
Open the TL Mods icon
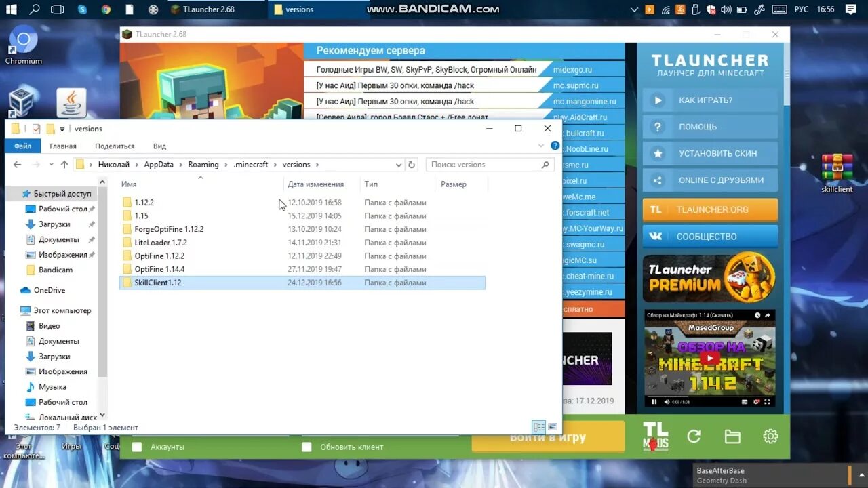point(655,436)
